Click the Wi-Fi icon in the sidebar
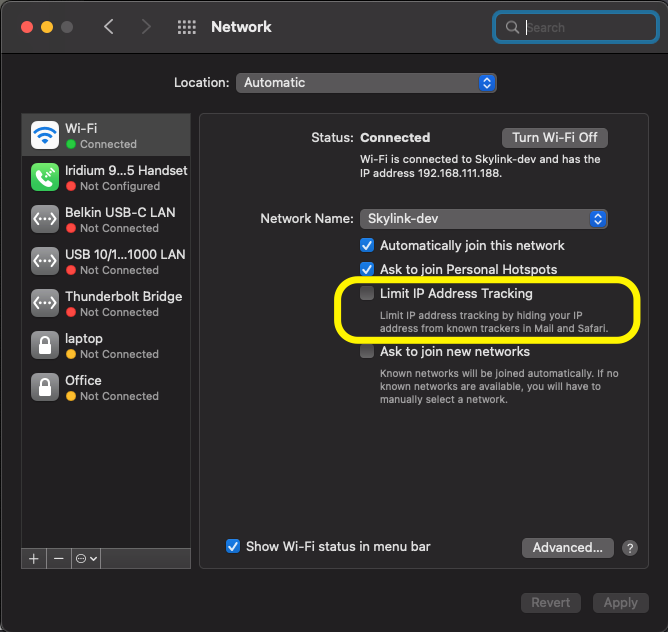 [x=45, y=135]
